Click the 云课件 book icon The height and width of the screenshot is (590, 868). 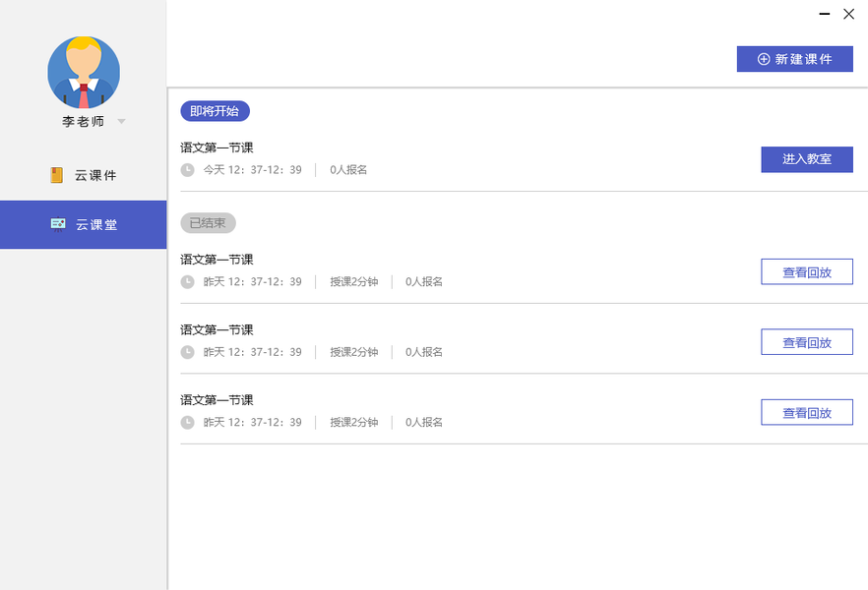(x=57, y=175)
